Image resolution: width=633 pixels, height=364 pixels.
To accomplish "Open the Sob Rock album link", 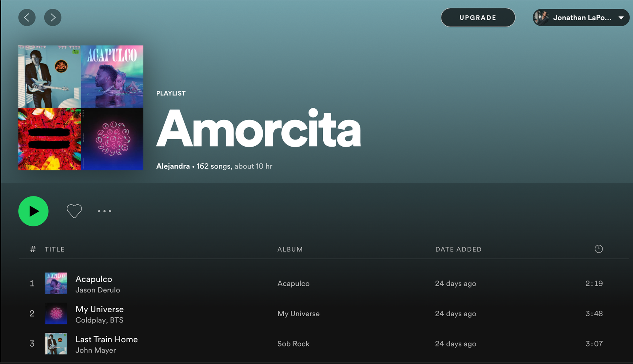I will coord(293,343).
